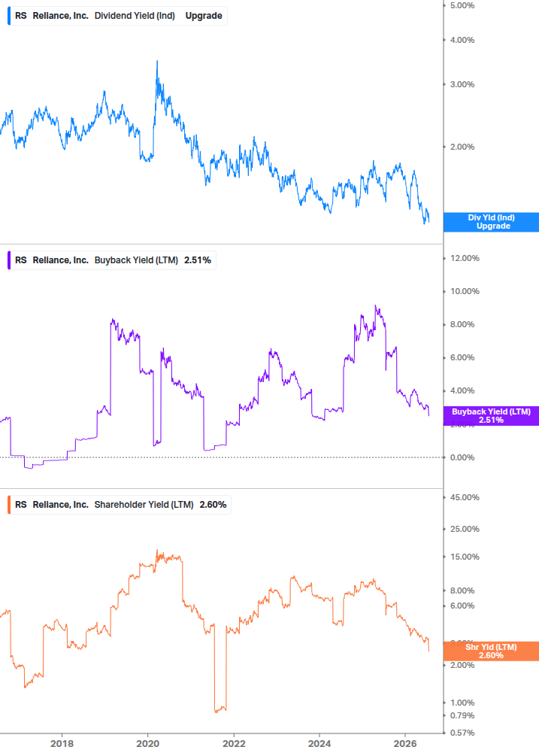
Task: Click the 5.00% tick on dividend yield axis
Action: point(462,6)
